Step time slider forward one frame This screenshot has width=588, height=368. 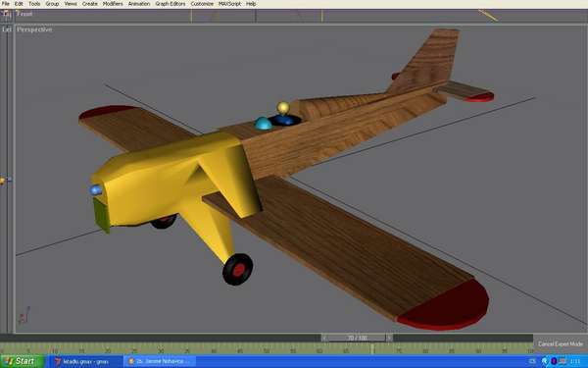389,338
